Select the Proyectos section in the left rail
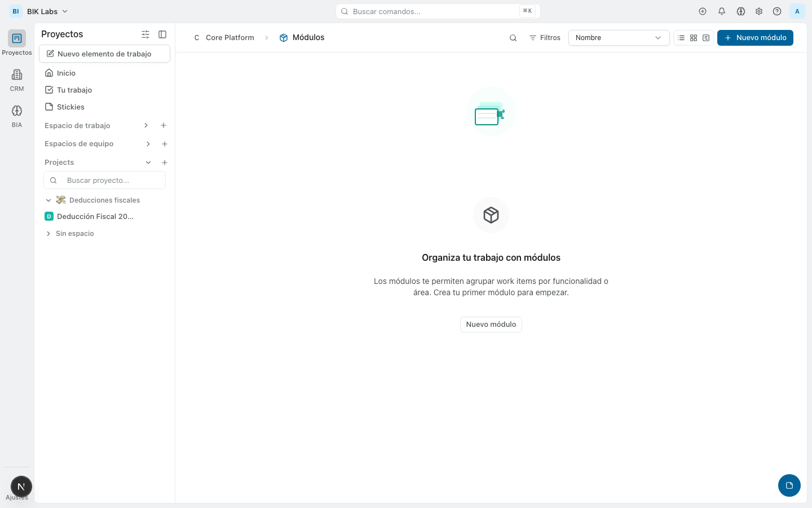The height and width of the screenshot is (508, 812). (x=16, y=42)
